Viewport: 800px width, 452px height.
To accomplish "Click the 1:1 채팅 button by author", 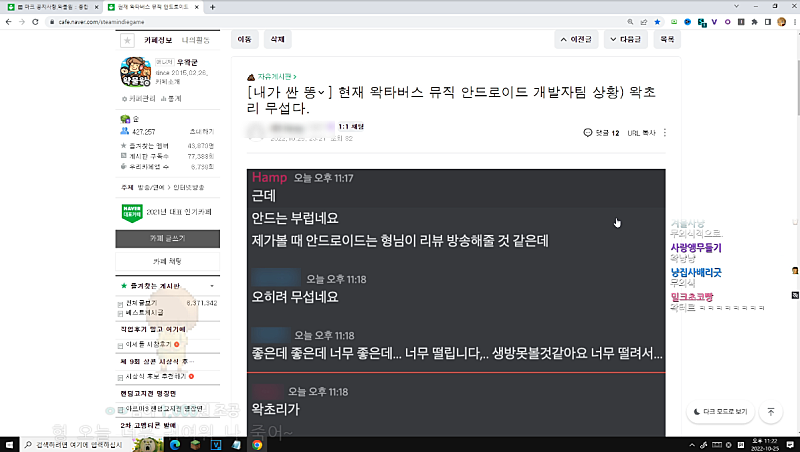I will pyautogui.click(x=351, y=127).
